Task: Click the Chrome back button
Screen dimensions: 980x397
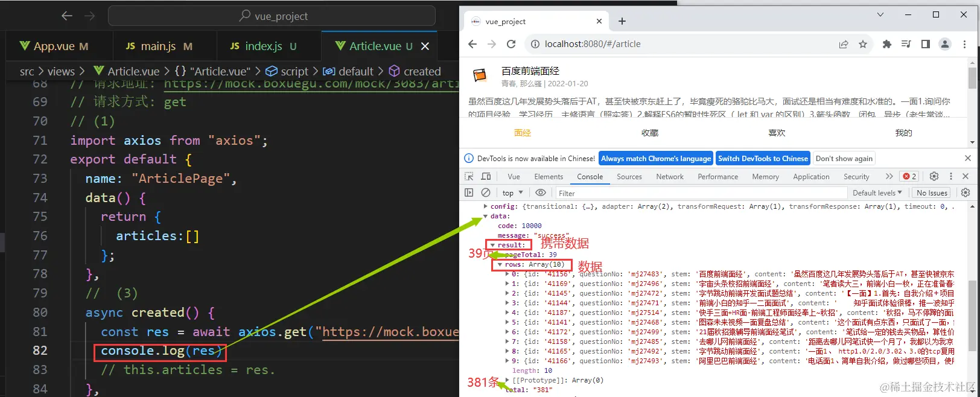Action: coord(472,44)
